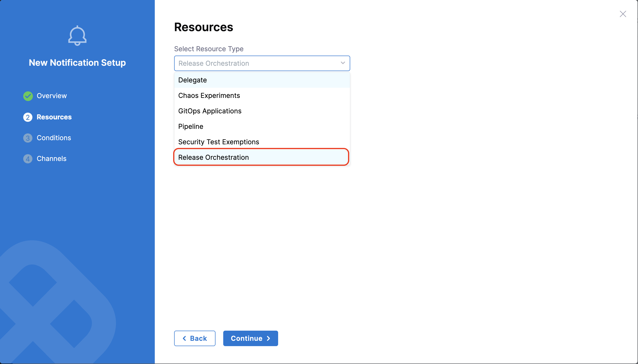Open the Resources step
Screen dimensions: 638x364
pyautogui.click(x=54, y=117)
